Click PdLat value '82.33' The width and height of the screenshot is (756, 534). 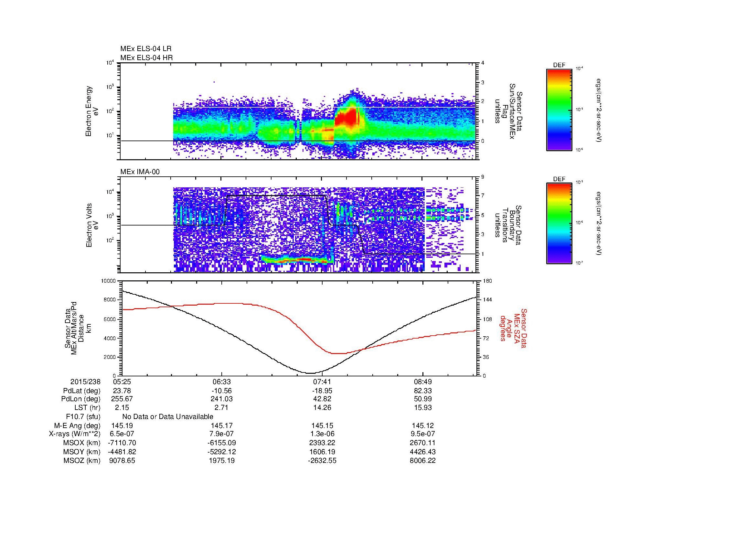coord(423,391)
